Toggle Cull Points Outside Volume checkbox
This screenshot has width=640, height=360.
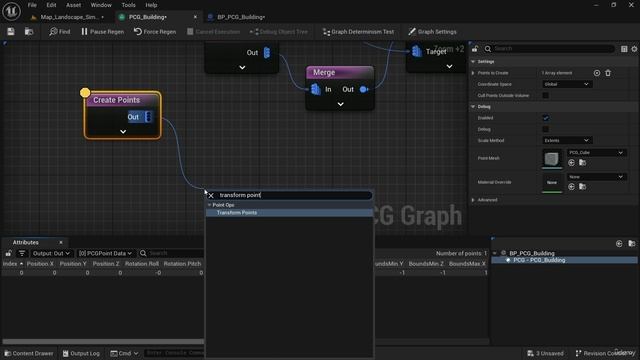click(545, 95)
